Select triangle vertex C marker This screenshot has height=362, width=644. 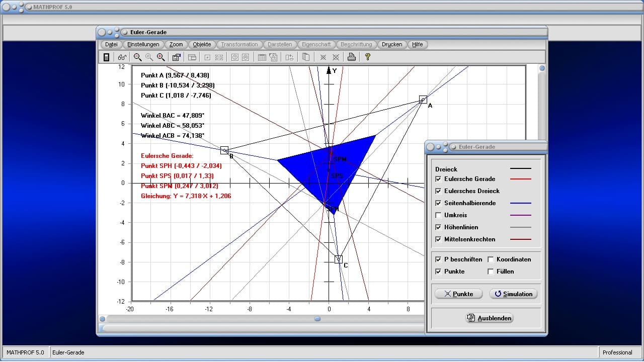pyautogui.click(x=339, y=259)
